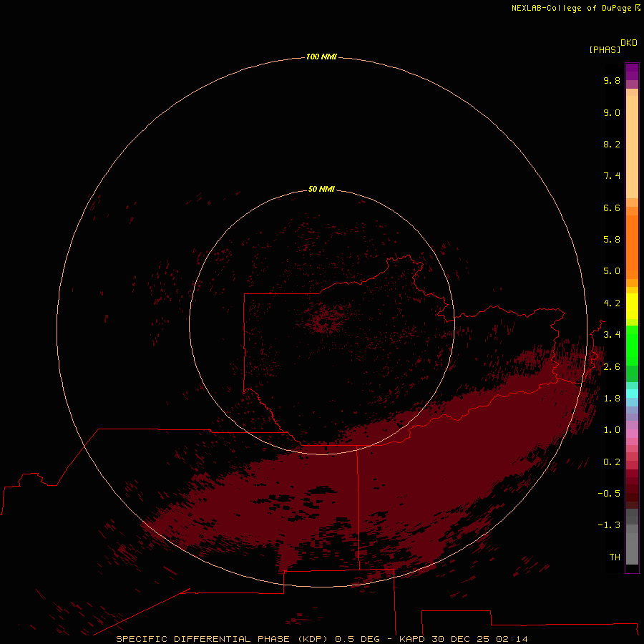
Task: Click the TH threshold legend label
Action: click(615, 557)
